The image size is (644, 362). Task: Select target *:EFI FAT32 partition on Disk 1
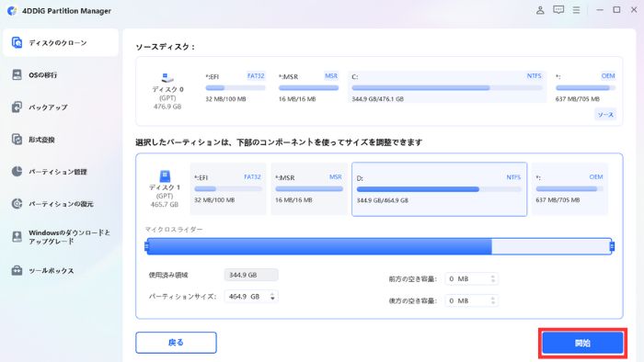[x=228, y=189]
